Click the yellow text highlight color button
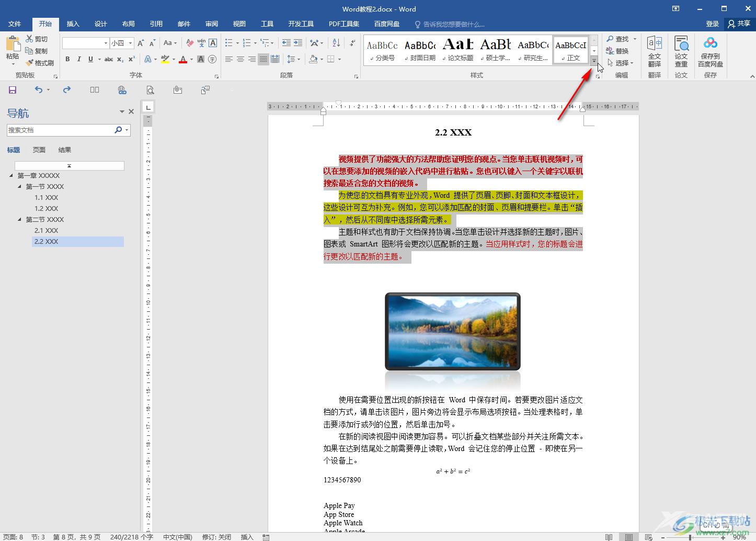The width and height of the screenshot is (756, 541). [165, 59]
